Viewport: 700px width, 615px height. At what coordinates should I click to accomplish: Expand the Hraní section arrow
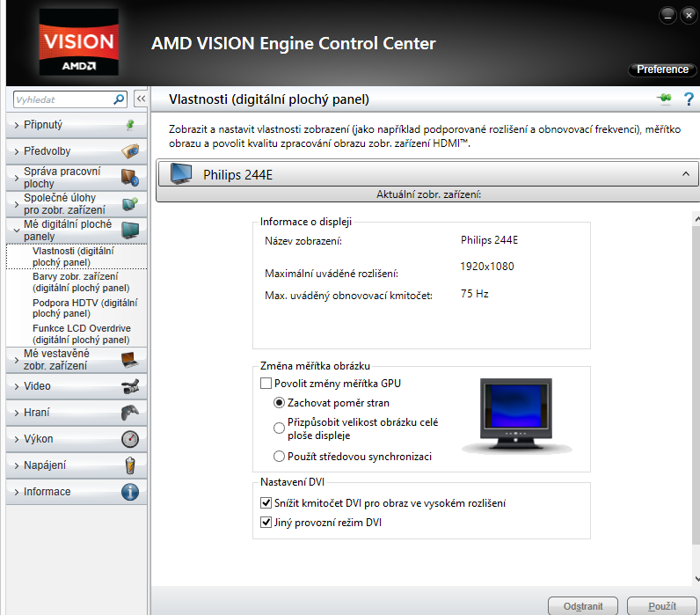[x=17, y=413]
